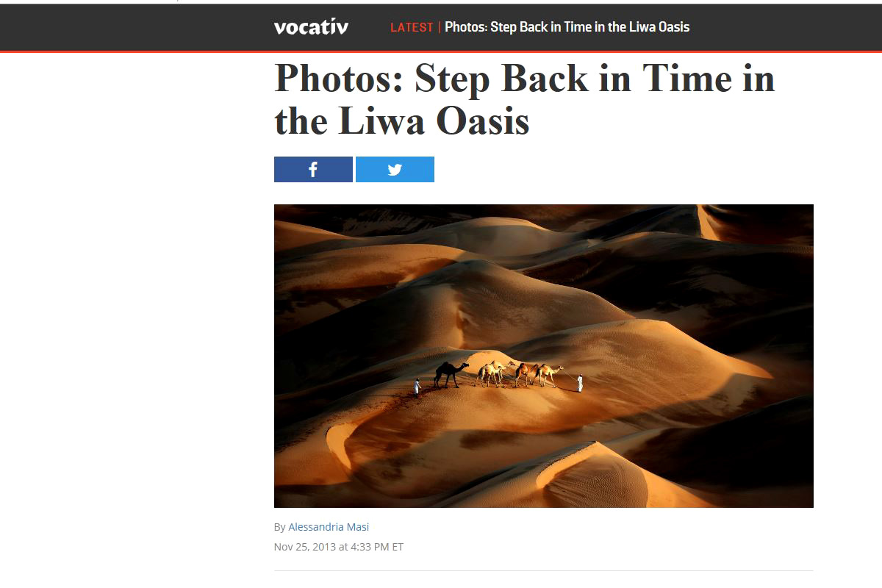Screen dimensions: 882x588
Task: Open the vocativ logo home link
Action: pos(311,27)
